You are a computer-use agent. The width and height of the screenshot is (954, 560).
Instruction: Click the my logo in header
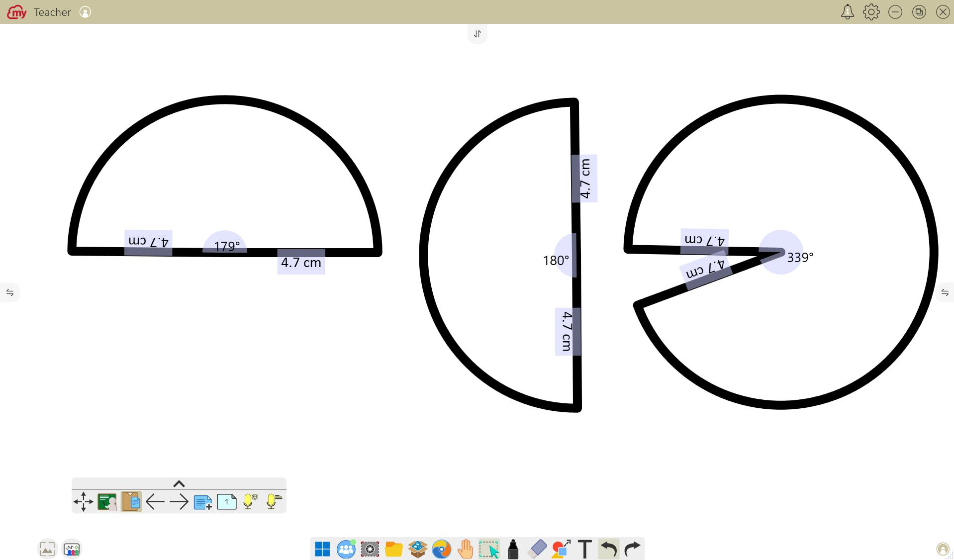[17, 12]
